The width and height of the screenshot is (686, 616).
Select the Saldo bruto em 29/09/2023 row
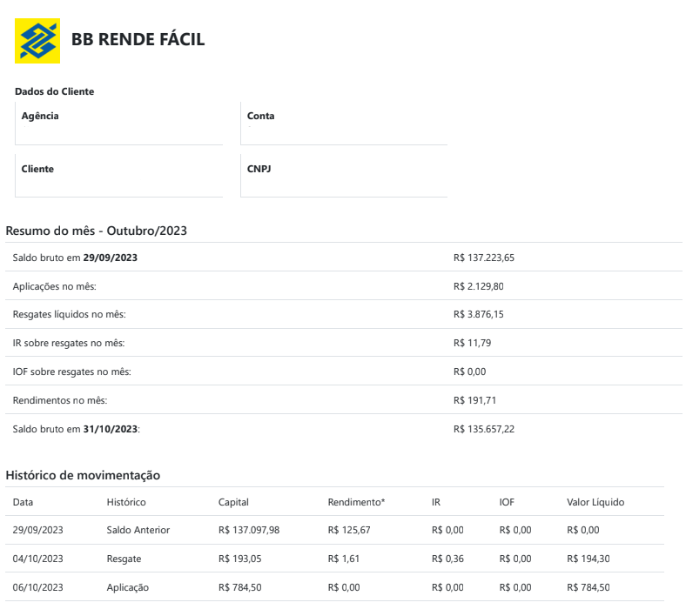tap(344, 257)
